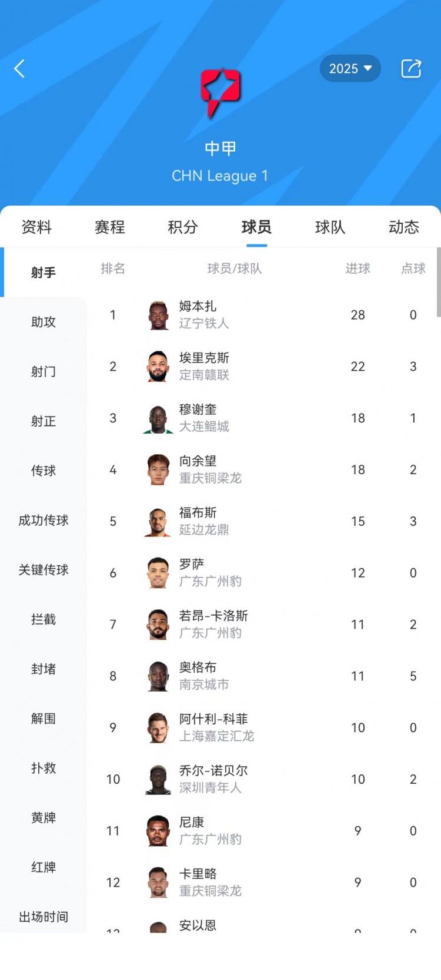Choose the 扑救 stats category
Viewport: 441px width, 980px height.
tap(44, 768)
